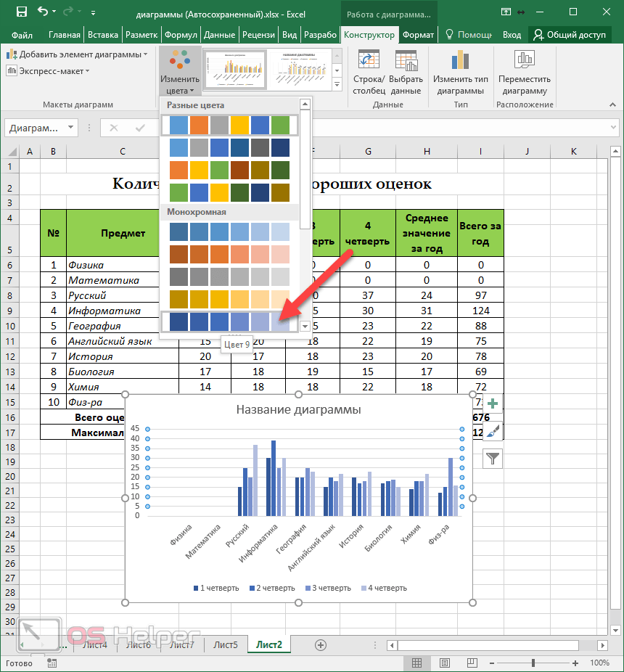Select the first chart style thumbnail
Screen dimensions: 624x672
[235, 68]
